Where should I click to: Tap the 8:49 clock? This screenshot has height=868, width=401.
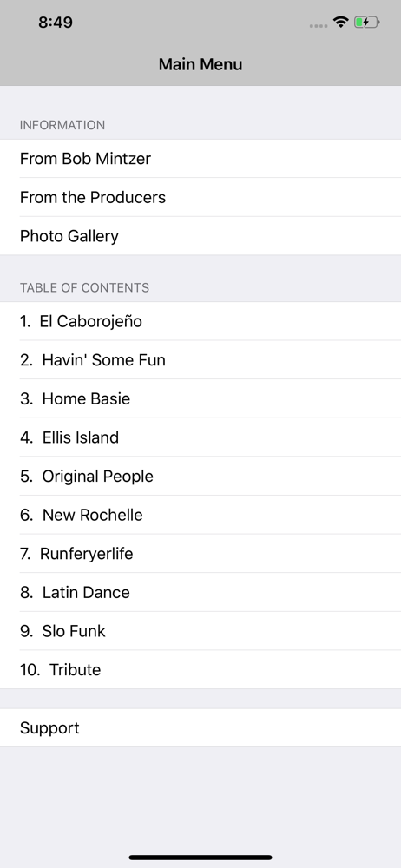point(56,23)
